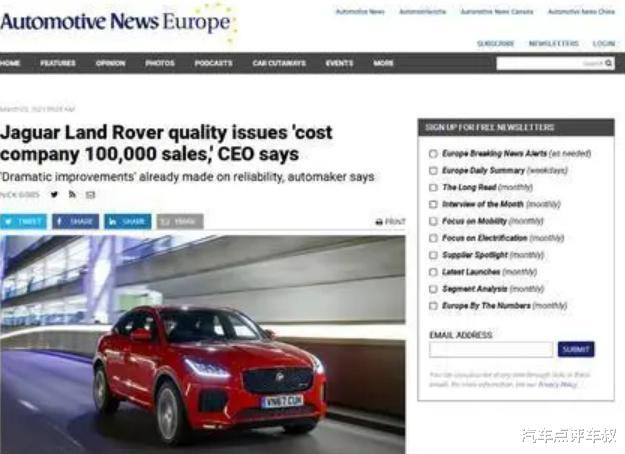Screen dimensions: 625x454
Task: Click the author's Twitter bird icon
Action: coord(54,195)
